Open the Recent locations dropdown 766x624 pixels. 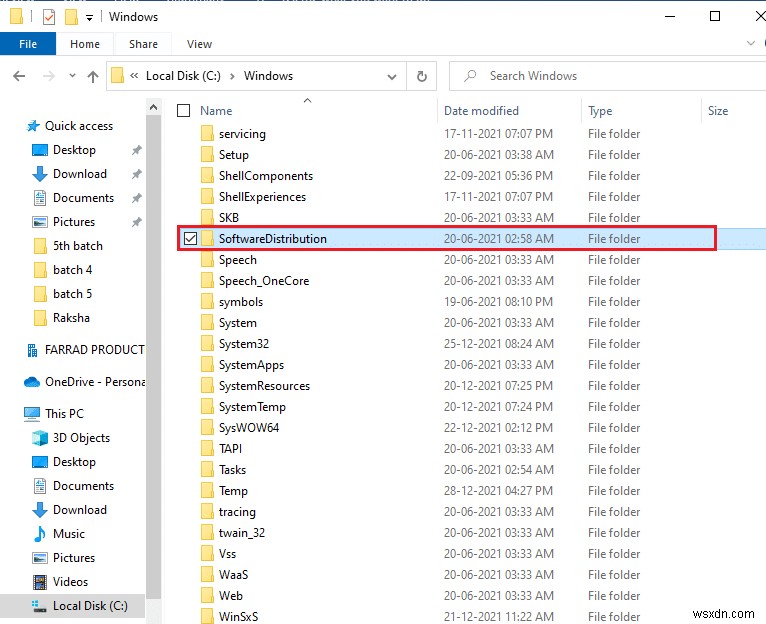tap(72, 76)
